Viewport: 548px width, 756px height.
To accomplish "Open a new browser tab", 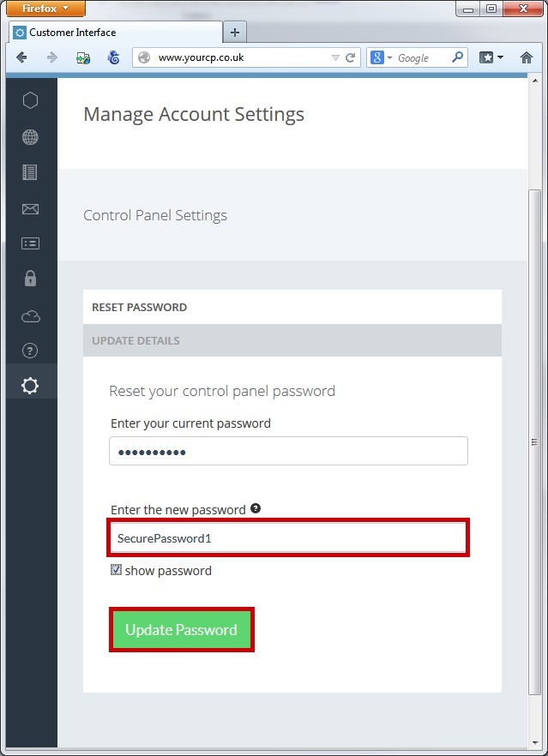I will point(234,33).
